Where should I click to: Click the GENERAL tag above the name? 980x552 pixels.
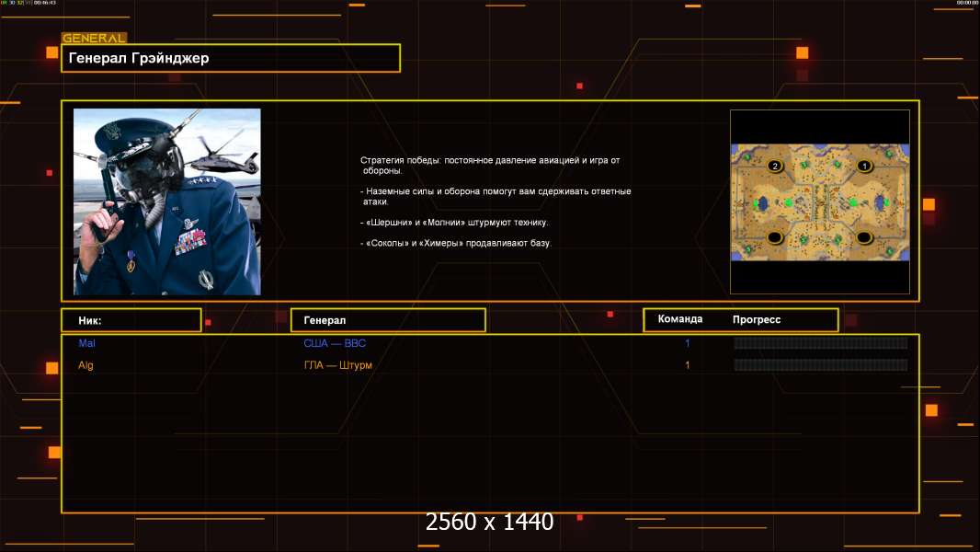(94, 39)
